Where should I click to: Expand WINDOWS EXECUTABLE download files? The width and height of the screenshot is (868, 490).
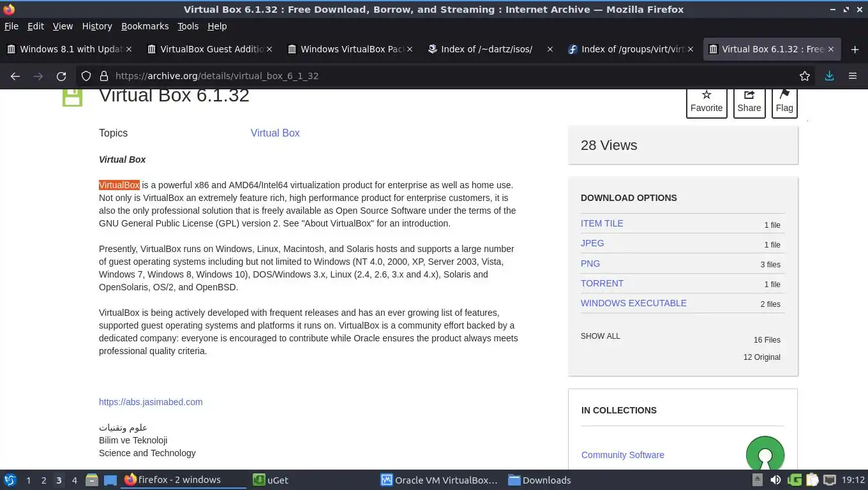click(634, 303)
